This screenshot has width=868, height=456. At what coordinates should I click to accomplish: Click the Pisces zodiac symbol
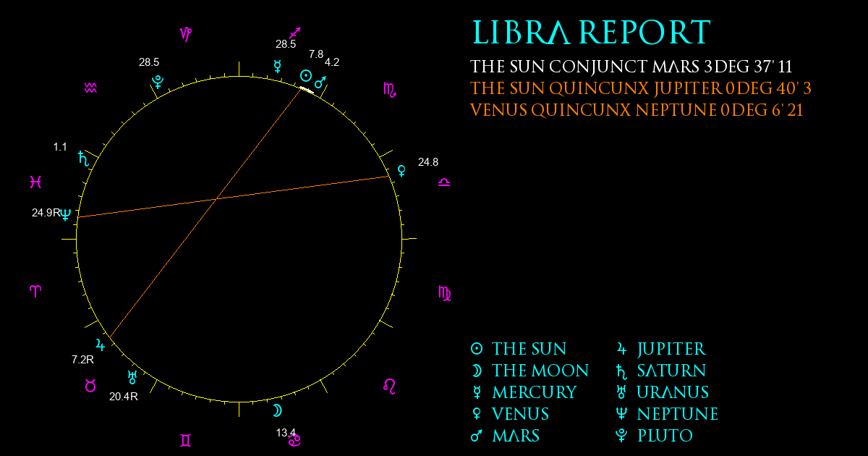35,182
